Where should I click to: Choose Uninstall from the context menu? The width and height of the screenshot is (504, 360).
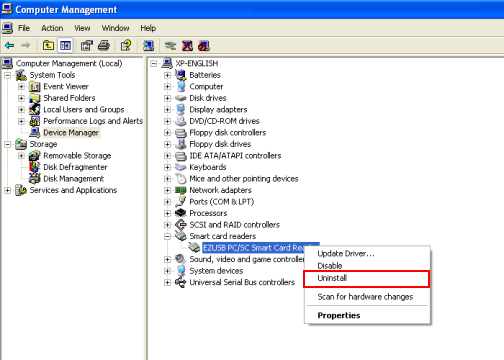366,278
